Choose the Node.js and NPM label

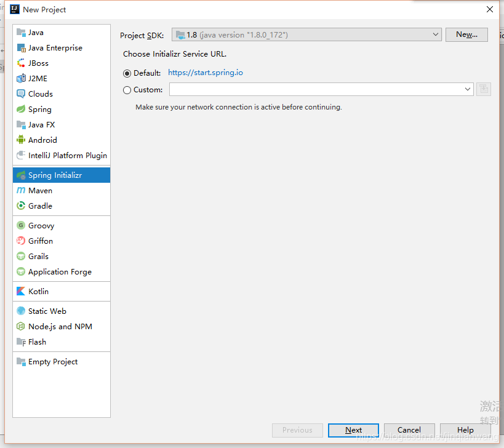point(60,327)
